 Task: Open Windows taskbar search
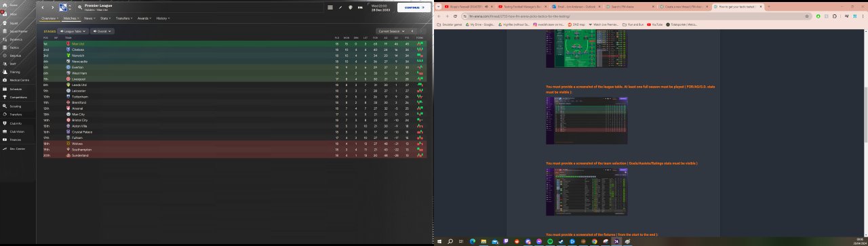click(x=451, y=241)
